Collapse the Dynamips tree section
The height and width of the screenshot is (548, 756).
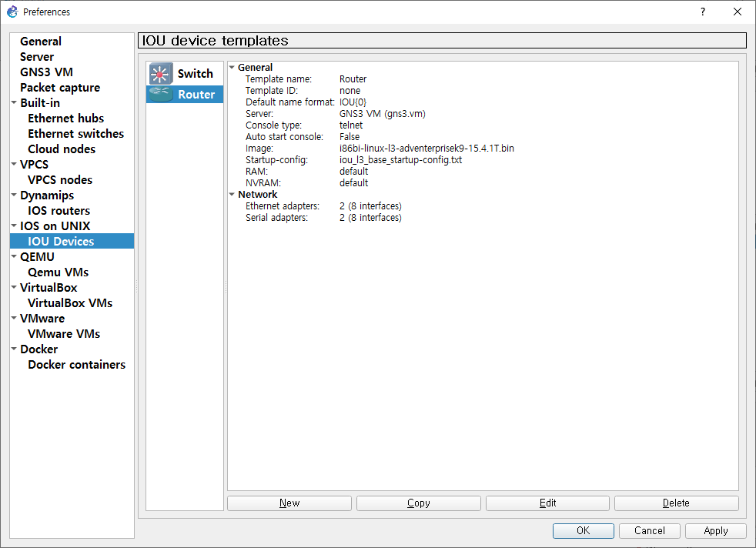pos(14,195)
